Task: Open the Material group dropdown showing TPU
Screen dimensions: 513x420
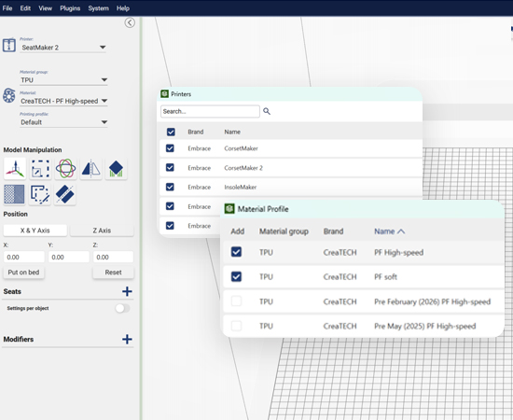Action: [x=63, y=80]
